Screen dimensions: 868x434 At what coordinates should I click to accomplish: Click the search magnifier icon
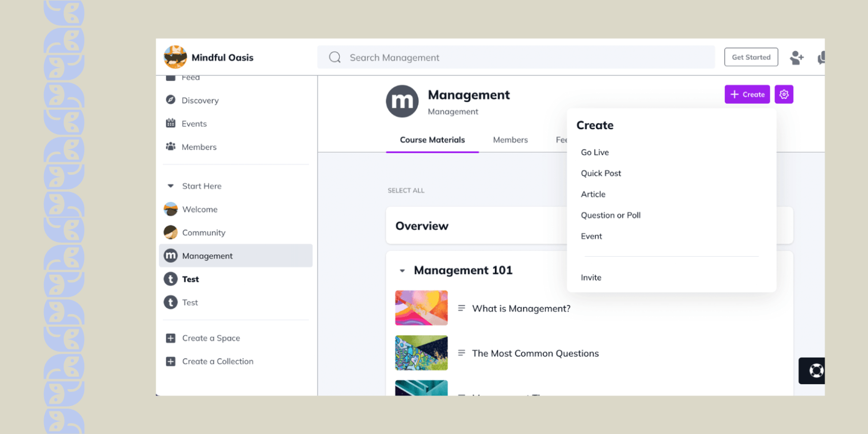(335, 57)
